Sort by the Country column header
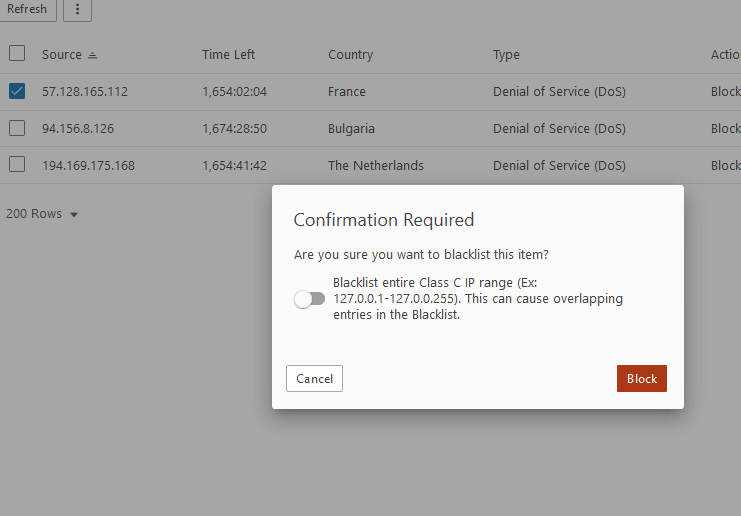Screen dimensions: 741x516 point(350,55)
